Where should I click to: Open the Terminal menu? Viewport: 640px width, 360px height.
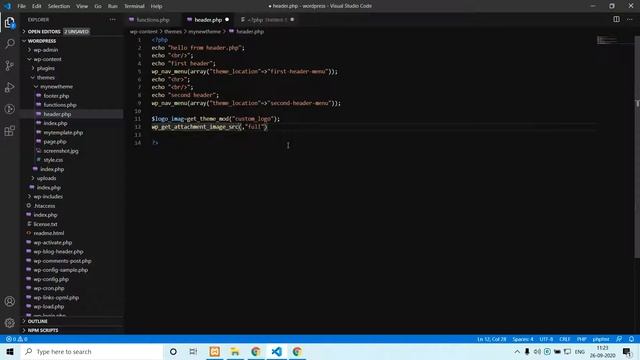point(134,6)
